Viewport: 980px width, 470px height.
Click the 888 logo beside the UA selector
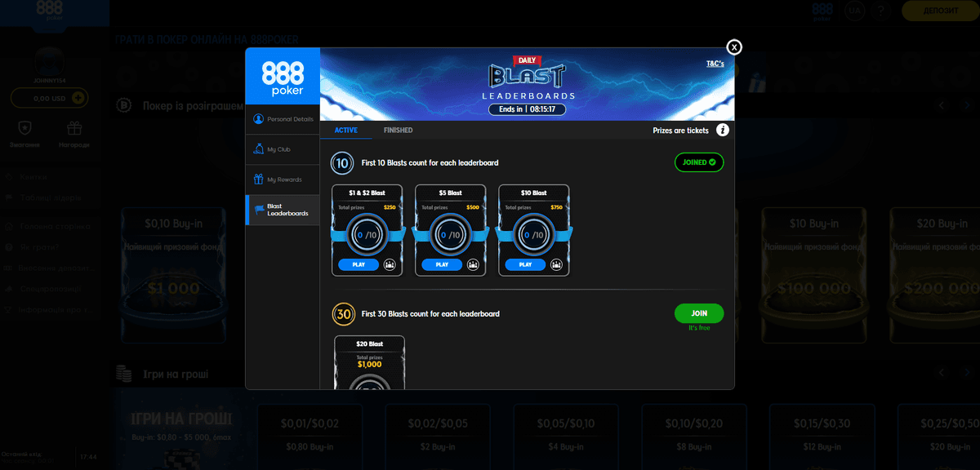click(x=822, y=11)
